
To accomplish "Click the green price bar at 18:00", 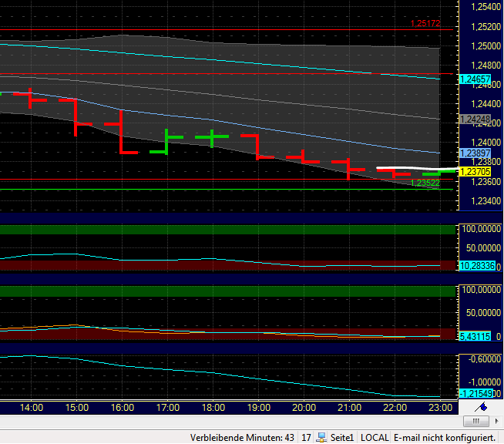I will click(212, 137).
